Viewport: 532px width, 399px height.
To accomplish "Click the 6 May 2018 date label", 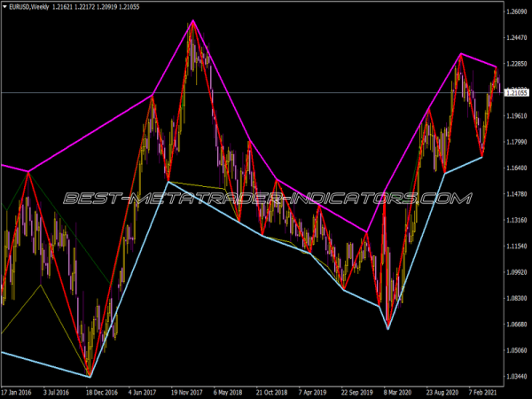I will pos(228,393).
